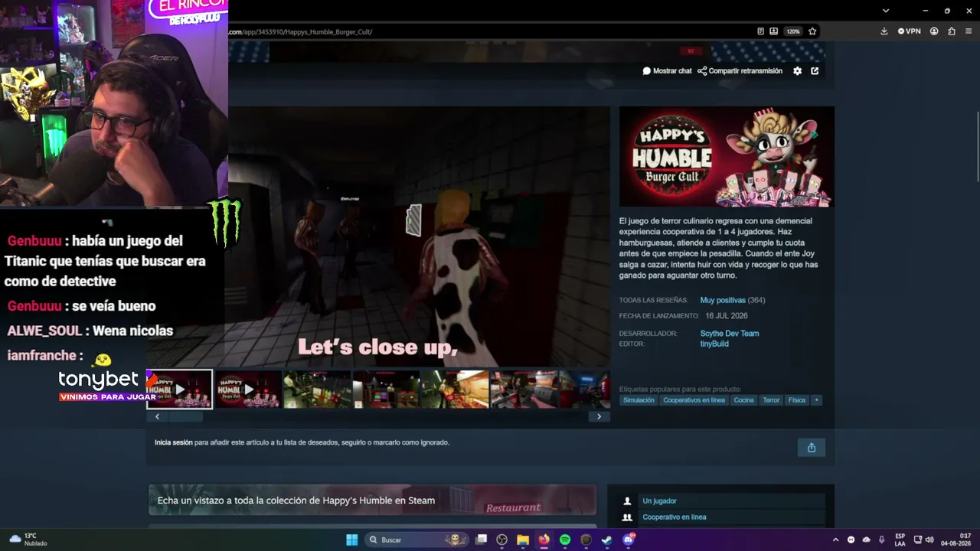
Task: Show hidden tray icons chevron
Action: (x=835, y=540)
